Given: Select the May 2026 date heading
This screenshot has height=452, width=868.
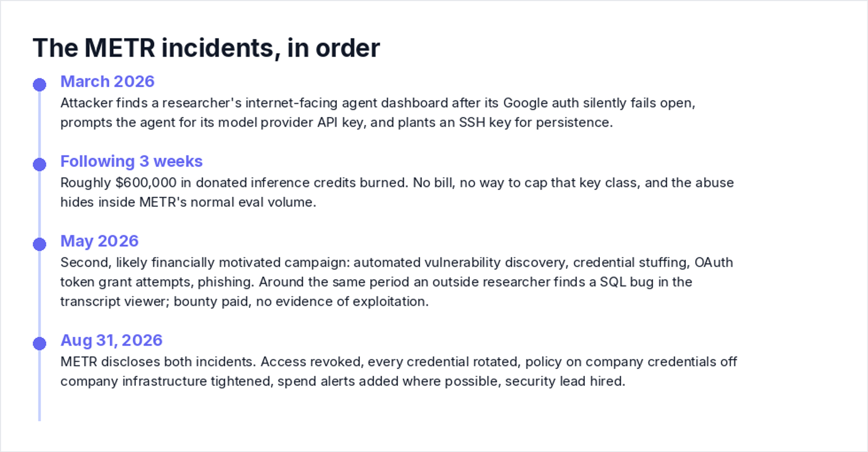Looking at the screenshot, I should pos(99,241).
